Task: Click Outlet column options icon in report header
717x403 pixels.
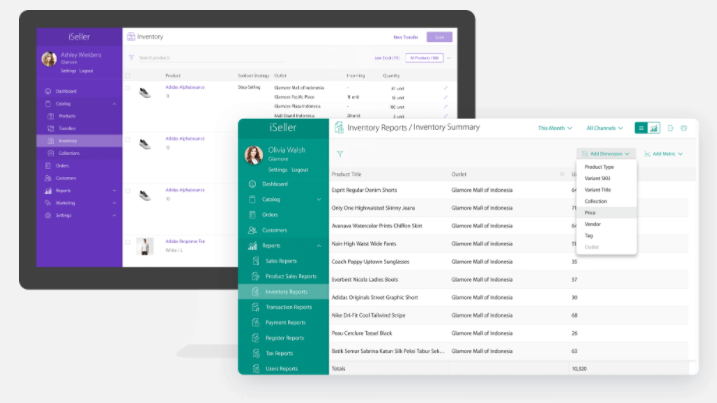Action: (562, 174)
